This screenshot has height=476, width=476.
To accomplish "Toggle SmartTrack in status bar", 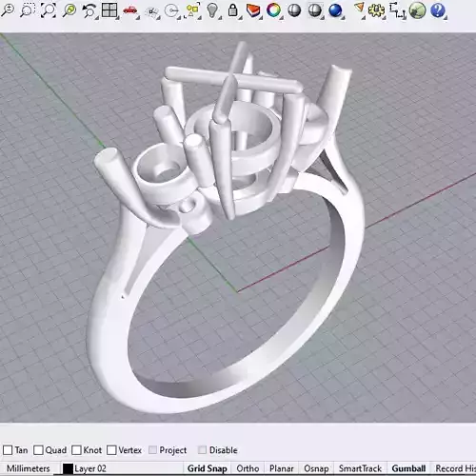I will [360, 468].
